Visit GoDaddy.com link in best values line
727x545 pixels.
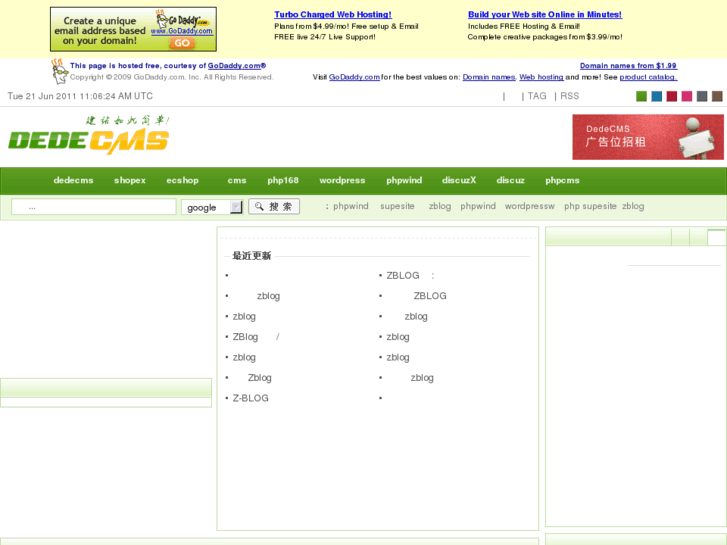pyautogui.click(x=354, y=77)
